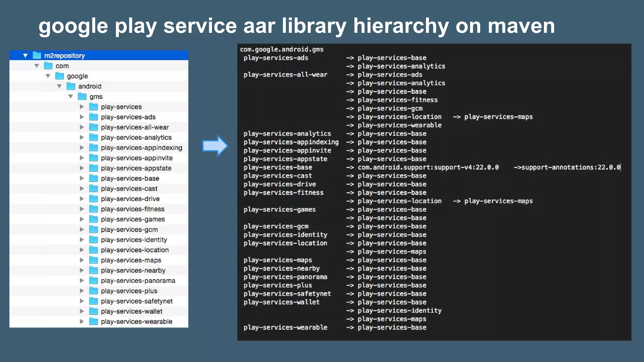This screenshot has width=644, height=362.
Task: Click the play-services-appinvite folder icon
Action: click(x=93, y=158)
